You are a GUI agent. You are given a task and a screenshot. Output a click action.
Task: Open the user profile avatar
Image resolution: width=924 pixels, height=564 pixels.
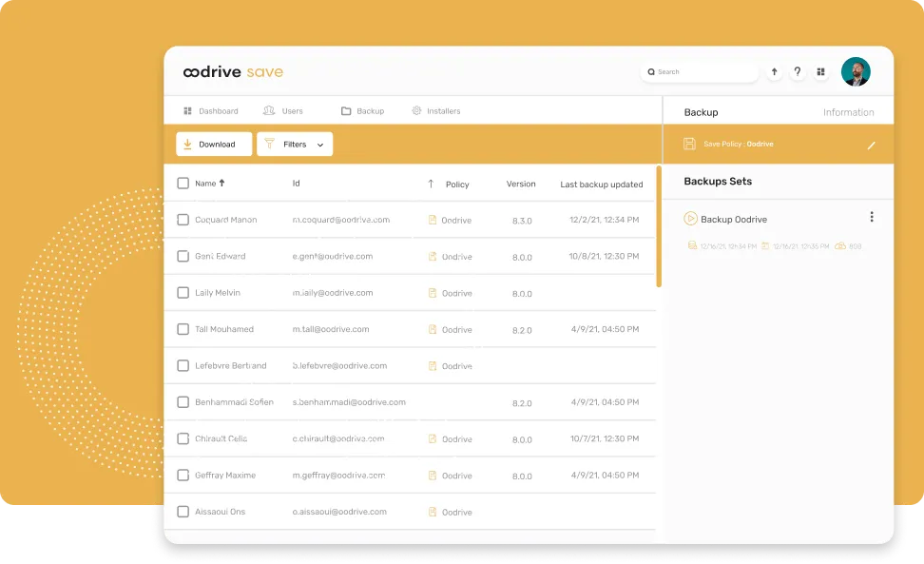[856, 72]
